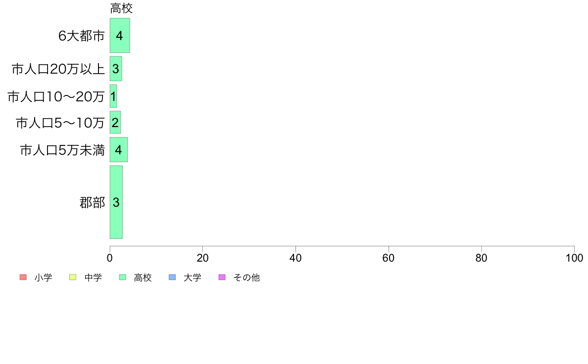The height and width of the screenshot is (364, 588).
Task: Click the 100 tick on the axis
Action: point(574,258)
